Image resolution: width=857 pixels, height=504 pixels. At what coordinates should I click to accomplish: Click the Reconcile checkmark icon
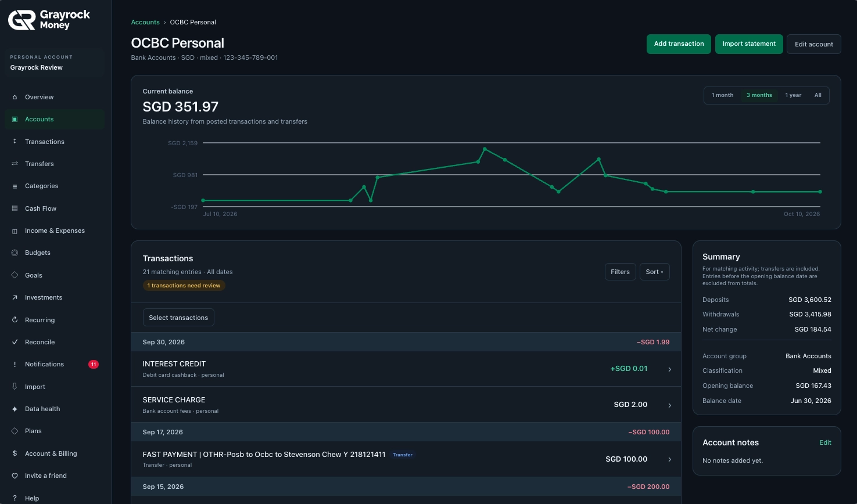tap(15, 342)
